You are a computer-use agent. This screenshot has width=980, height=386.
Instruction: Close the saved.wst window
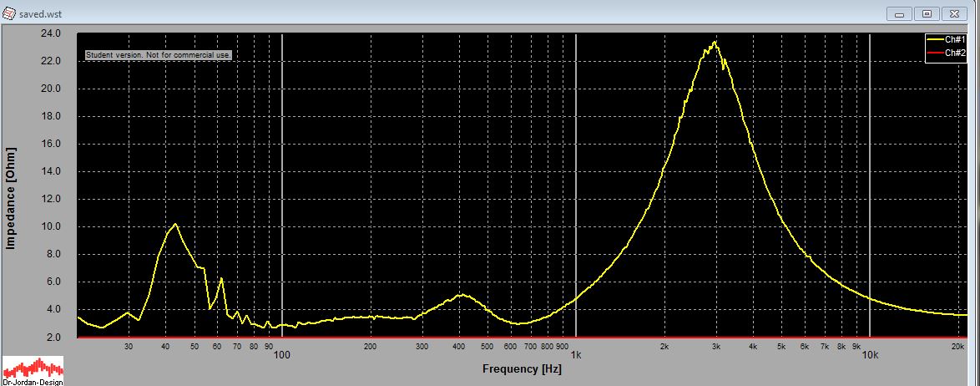pyautogui.click(x=954, y=13)
